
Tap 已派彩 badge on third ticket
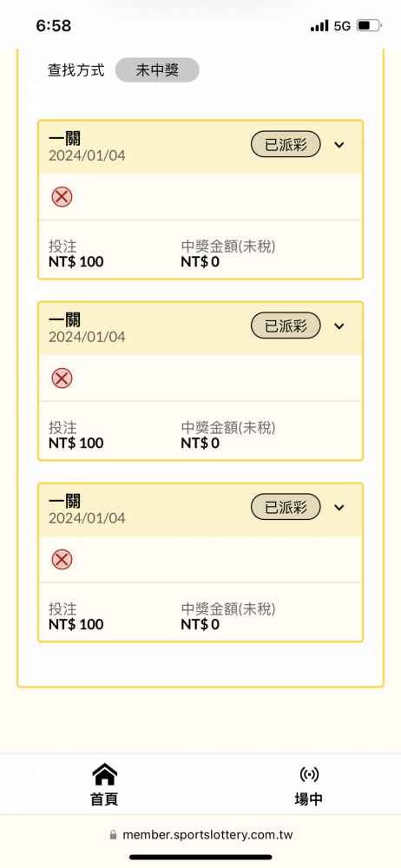coord(286,507)
